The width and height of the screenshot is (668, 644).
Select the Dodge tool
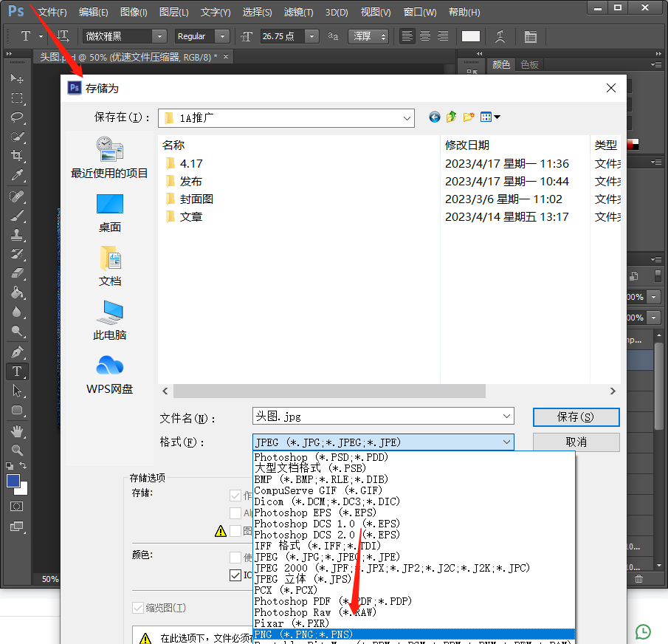click(x=17, y=331)
